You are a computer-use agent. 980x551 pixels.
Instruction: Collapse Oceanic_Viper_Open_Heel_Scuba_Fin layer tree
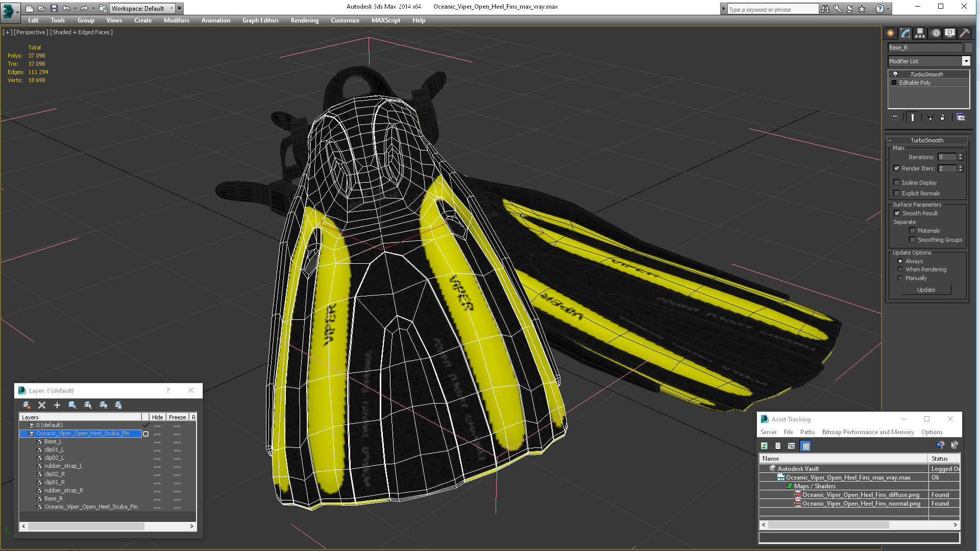tap(23, 434)
